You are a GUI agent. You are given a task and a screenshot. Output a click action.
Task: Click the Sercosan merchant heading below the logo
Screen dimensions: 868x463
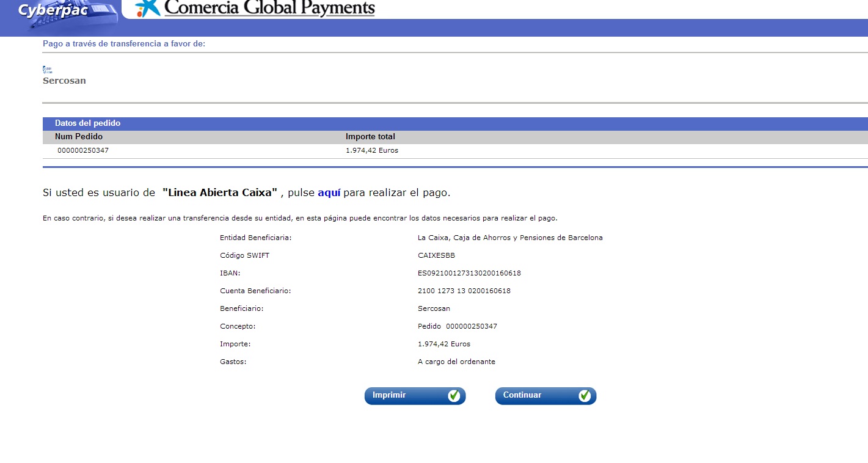(x=64, y=81)
